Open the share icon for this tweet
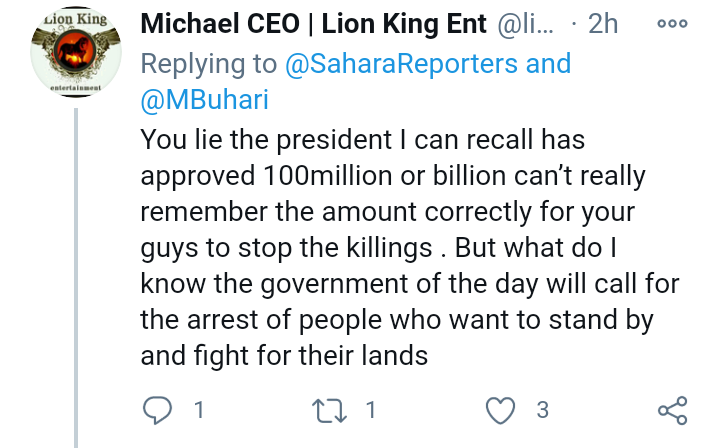Viewport: 720px width, 448px height. tap(673, 410)
